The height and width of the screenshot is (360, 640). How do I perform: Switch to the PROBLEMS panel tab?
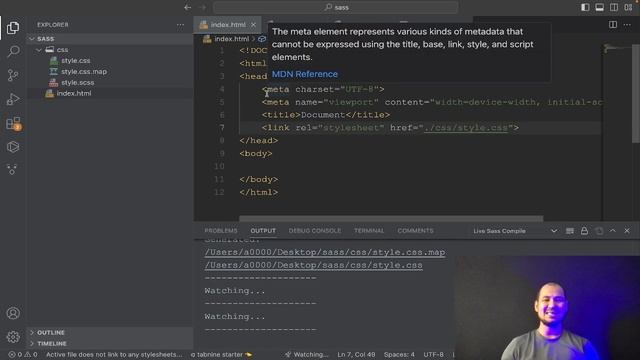(221, 231)
